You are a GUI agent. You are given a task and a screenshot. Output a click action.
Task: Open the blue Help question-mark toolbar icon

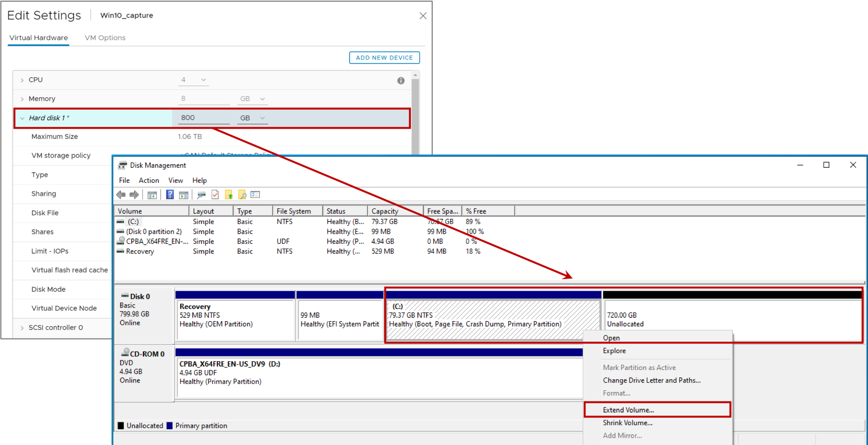click(170, 194)
